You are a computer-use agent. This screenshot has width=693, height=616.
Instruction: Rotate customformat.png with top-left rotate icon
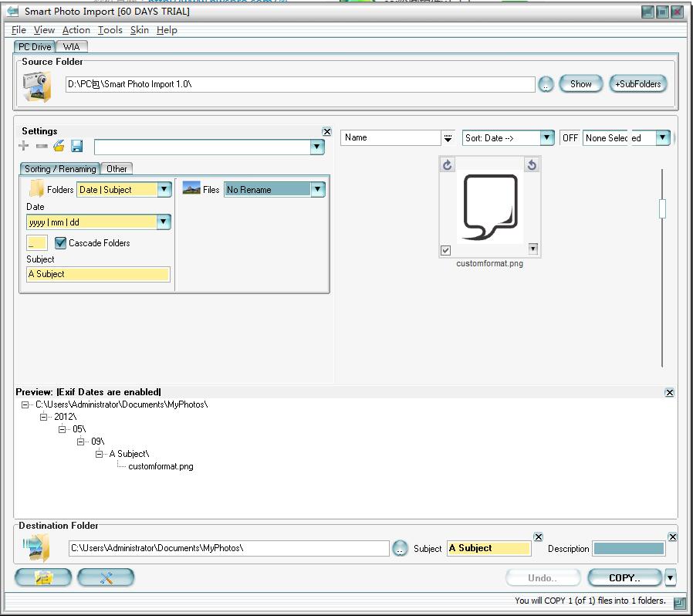(x=448, y=165)
